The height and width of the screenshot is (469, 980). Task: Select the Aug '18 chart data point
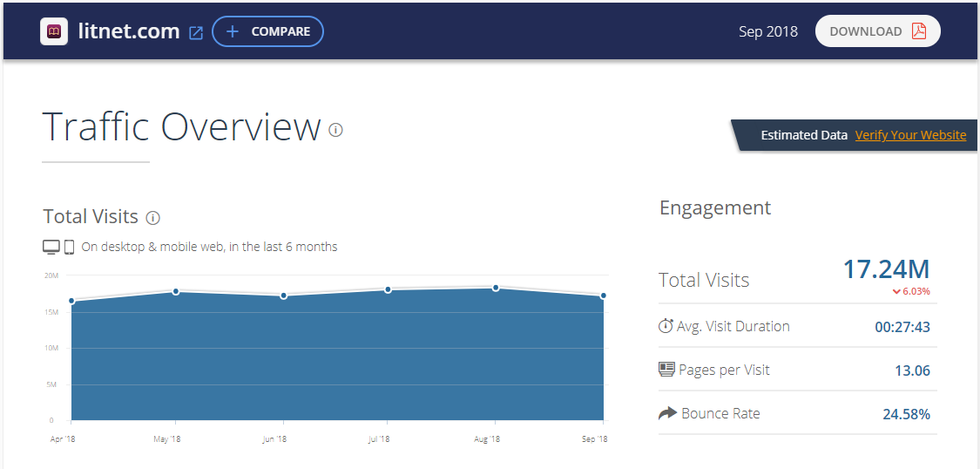[496, 287]
